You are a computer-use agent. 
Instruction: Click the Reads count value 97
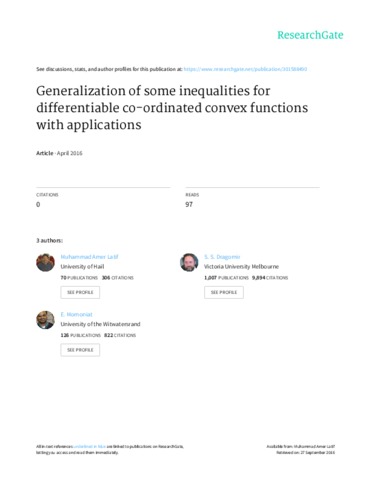coord(189,204)
